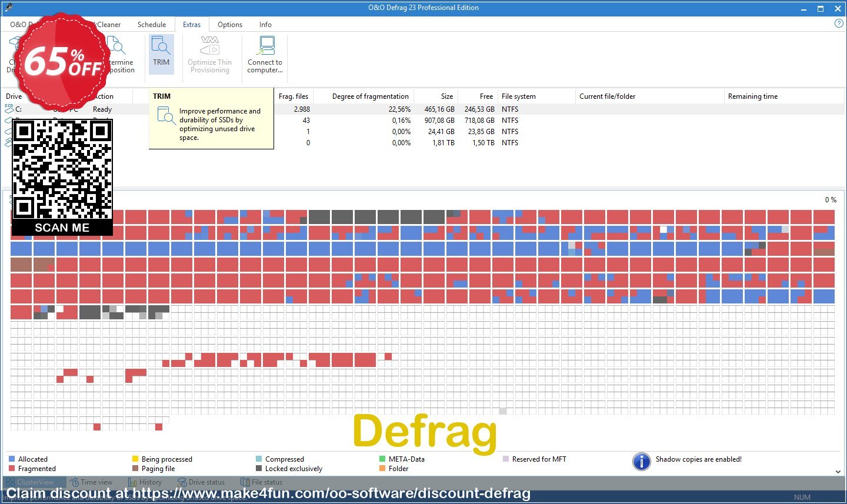Click the 0 % progress indicator text
This screenshot has height=504, width=847.
tap(831, 200)
